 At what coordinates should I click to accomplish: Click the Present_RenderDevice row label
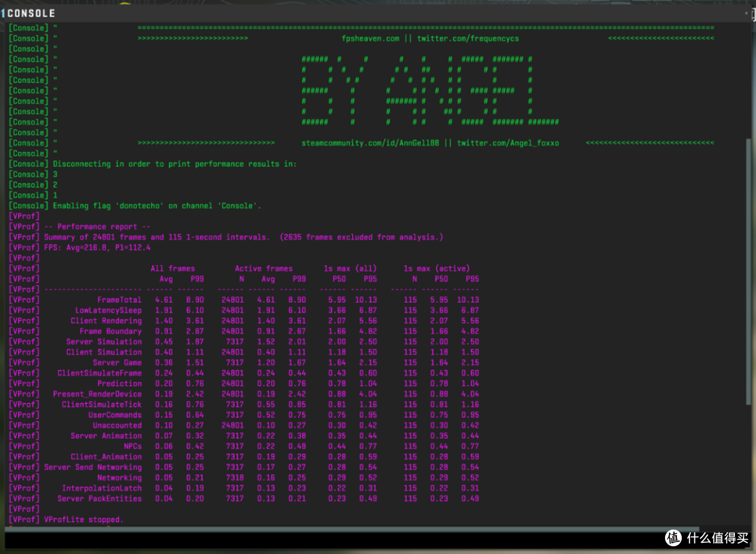[x=97, y=394]
